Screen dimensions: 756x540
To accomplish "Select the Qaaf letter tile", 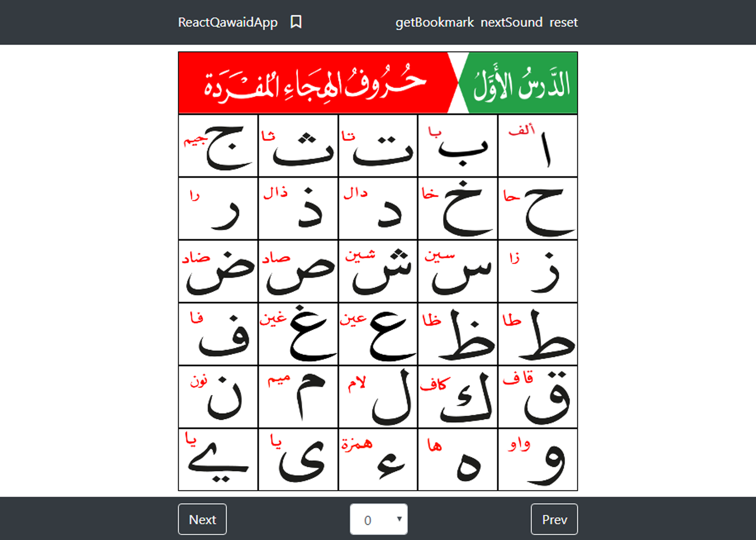I will pos(537,397).
